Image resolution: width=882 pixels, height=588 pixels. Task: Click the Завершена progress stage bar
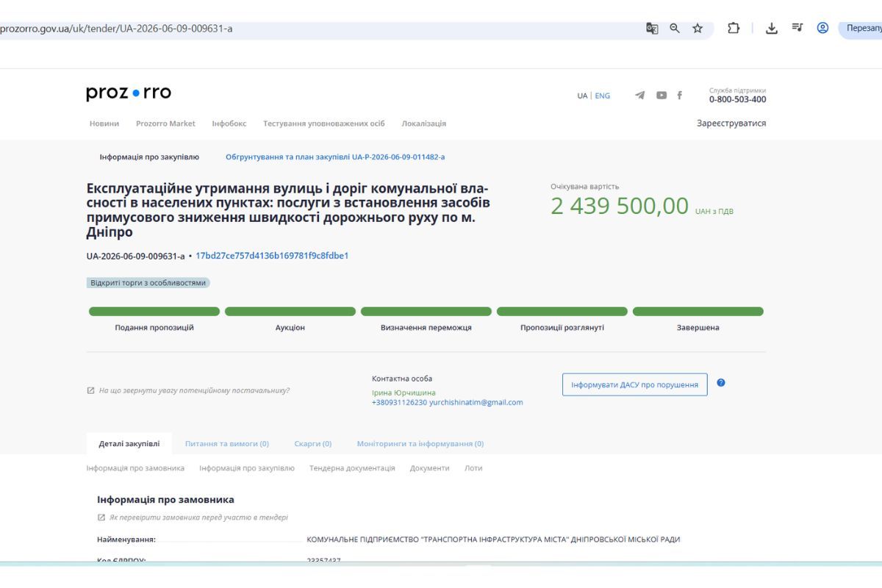click(x=698, y=312)
